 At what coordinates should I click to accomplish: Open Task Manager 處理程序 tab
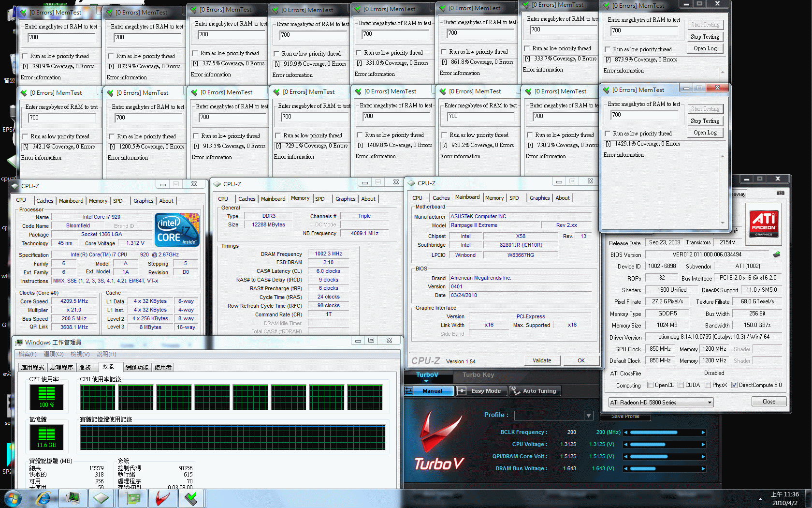coord(61,368)
